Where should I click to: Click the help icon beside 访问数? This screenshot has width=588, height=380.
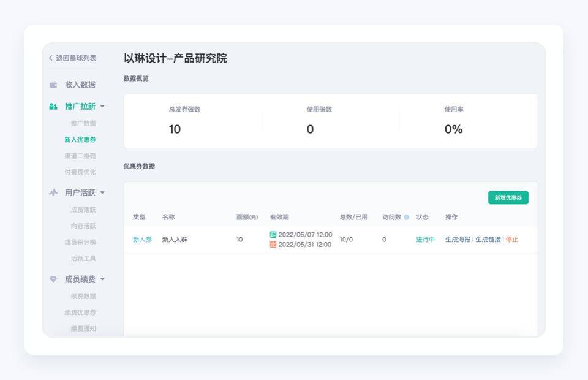click(x=407, y=217)
